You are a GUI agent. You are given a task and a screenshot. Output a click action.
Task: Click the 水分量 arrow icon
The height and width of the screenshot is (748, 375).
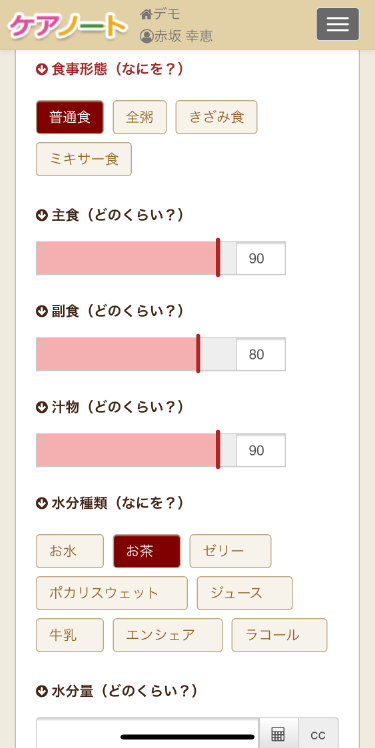[42, 691]
